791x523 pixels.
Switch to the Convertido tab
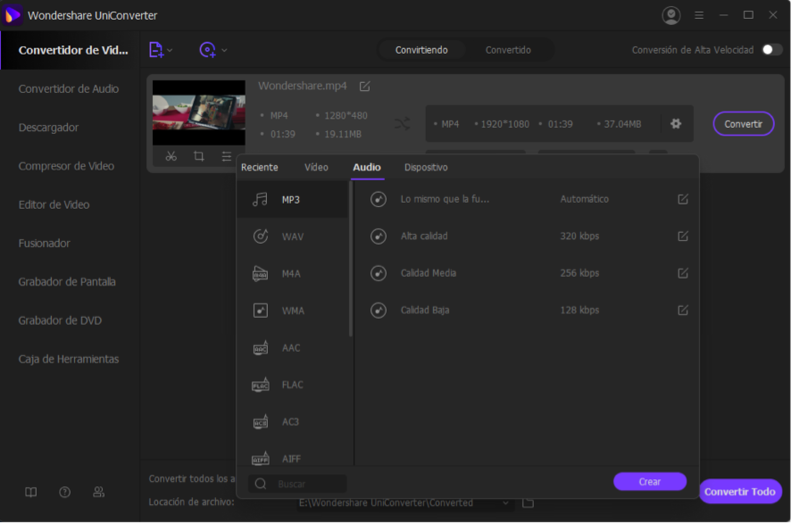(x=508, y=50)
